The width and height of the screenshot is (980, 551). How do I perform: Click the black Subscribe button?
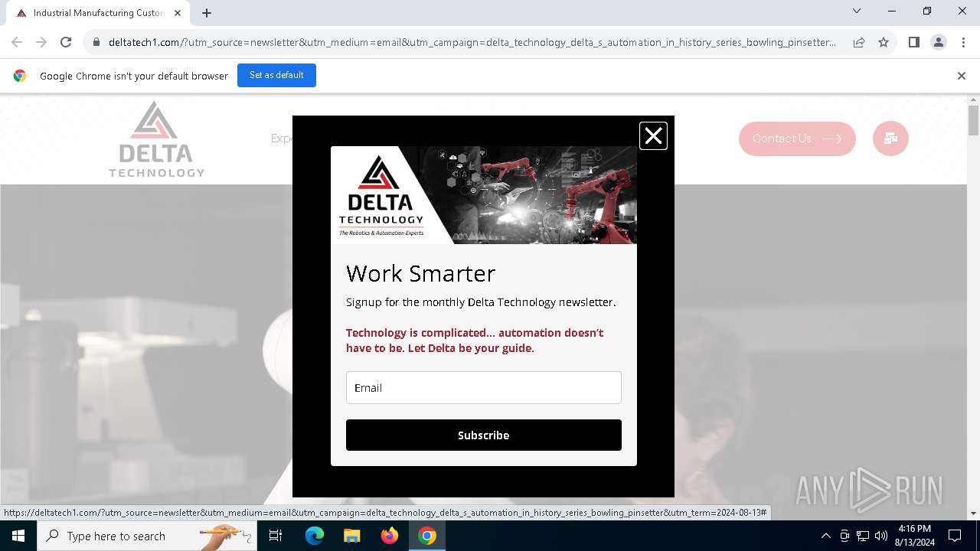(x=483, y=435)
